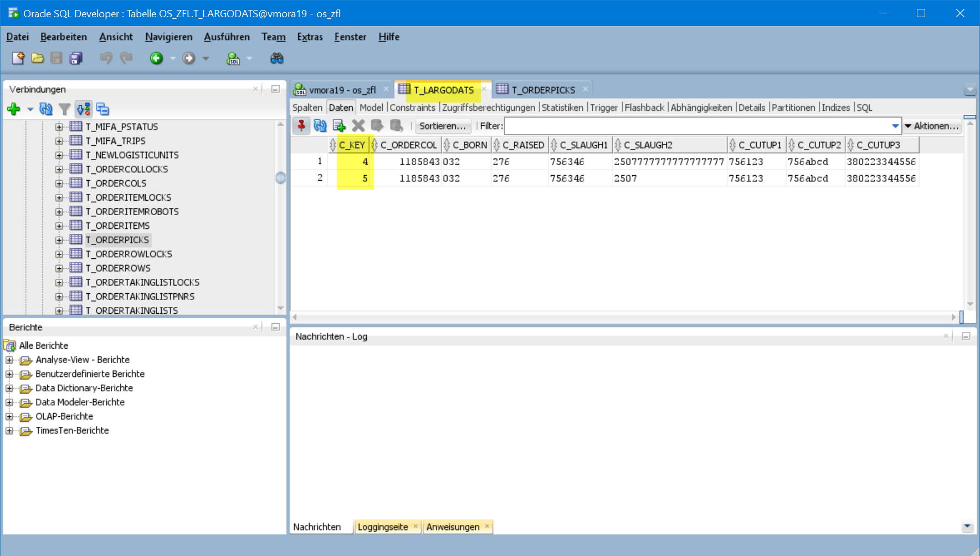Open dropdown next to Back arrow
Image resolution: width=980 pixels, height=556 pixels.
(x=173, y=58)
